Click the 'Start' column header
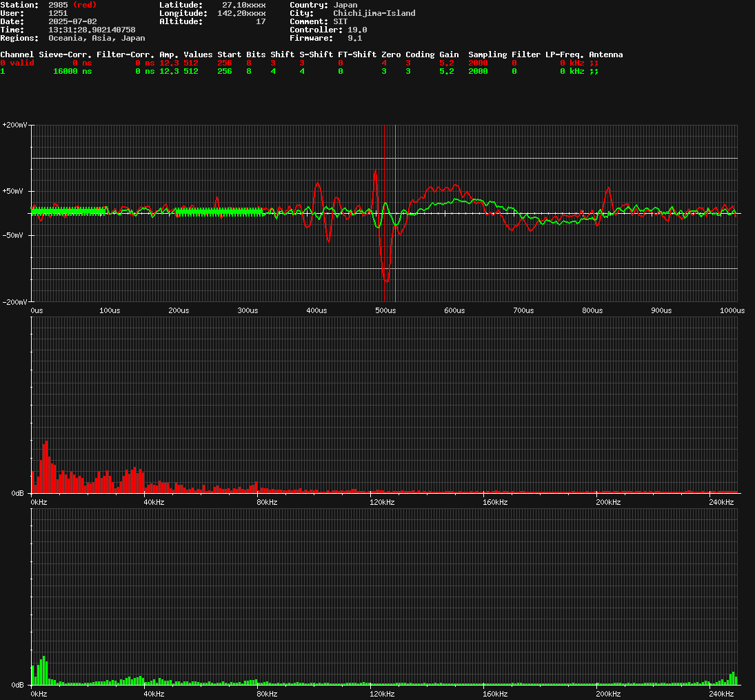This screenshot has height=700, width=755. [x=229, y=54]
